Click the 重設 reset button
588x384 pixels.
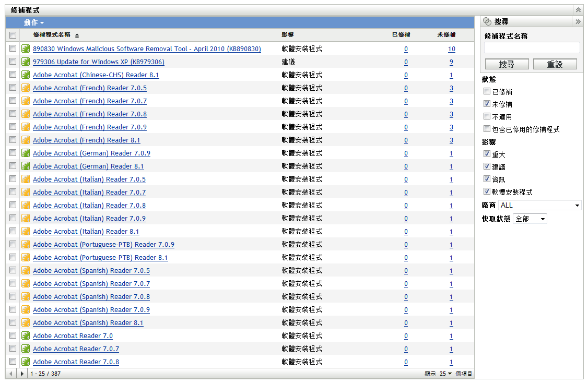click(x=555, y=65)
